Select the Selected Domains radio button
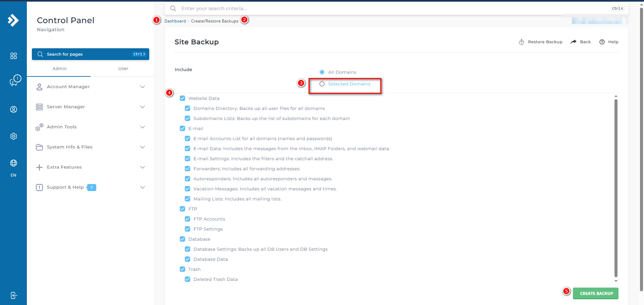Screen dimensions: 644x305 coord(322,84)
